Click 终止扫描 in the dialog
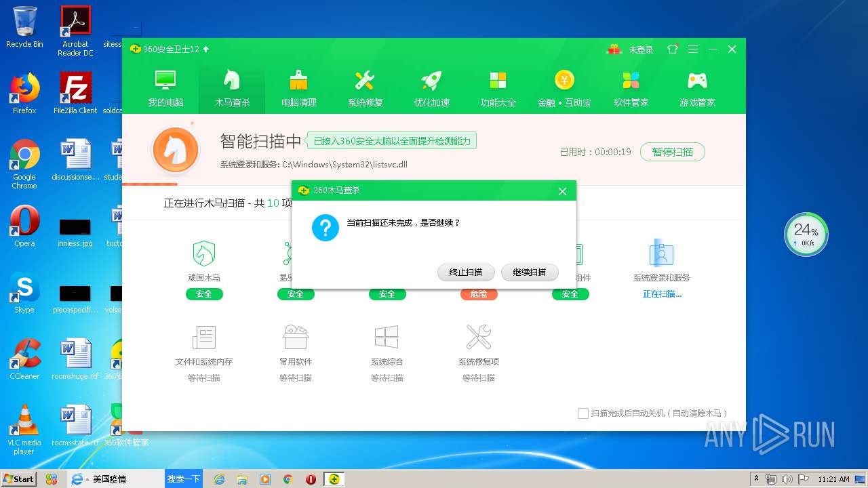The width and height of the screenshot is (868, 488). pyautogui.click(x=466, y=272)
